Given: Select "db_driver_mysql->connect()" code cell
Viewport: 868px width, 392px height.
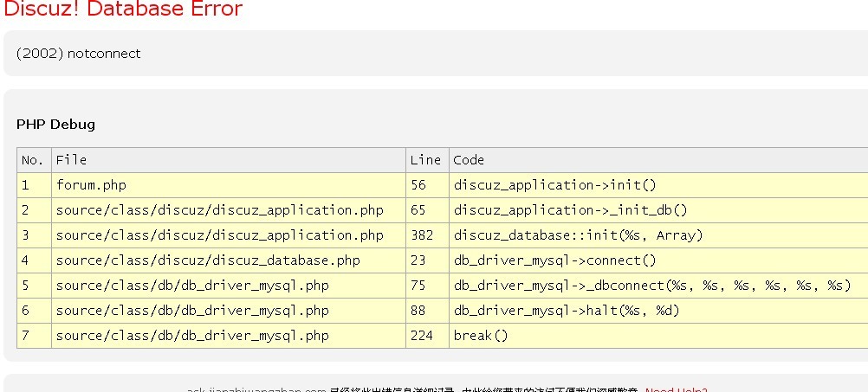Looking at the screenshot, I should click(x=658, y=260).
